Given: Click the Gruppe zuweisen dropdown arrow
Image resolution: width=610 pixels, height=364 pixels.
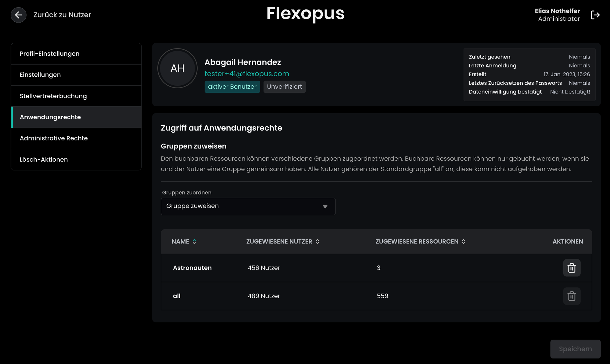Looking at the screenshot, I should point(325,207).
